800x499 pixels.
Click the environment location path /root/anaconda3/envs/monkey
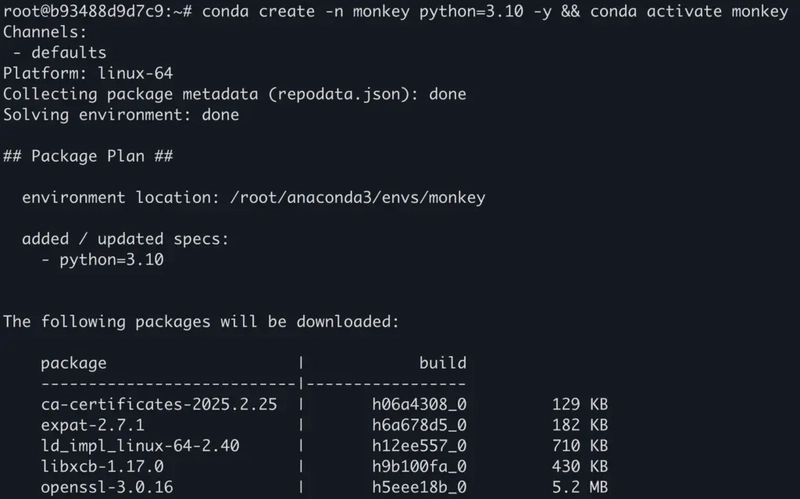coord(358,197)
